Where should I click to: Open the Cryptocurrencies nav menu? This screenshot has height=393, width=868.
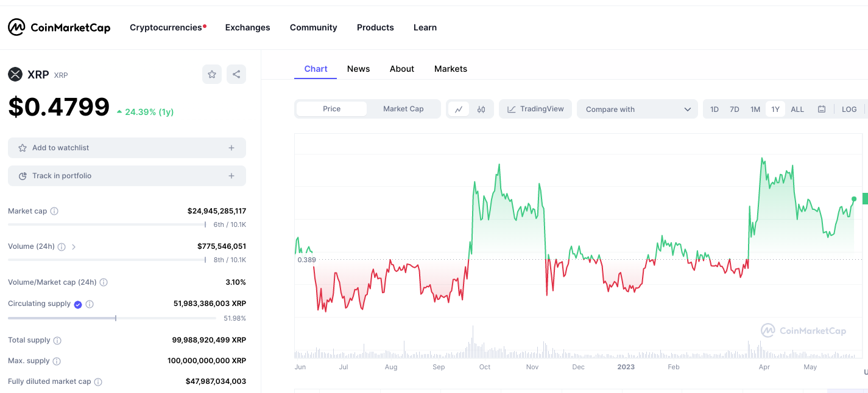[166, 27]
